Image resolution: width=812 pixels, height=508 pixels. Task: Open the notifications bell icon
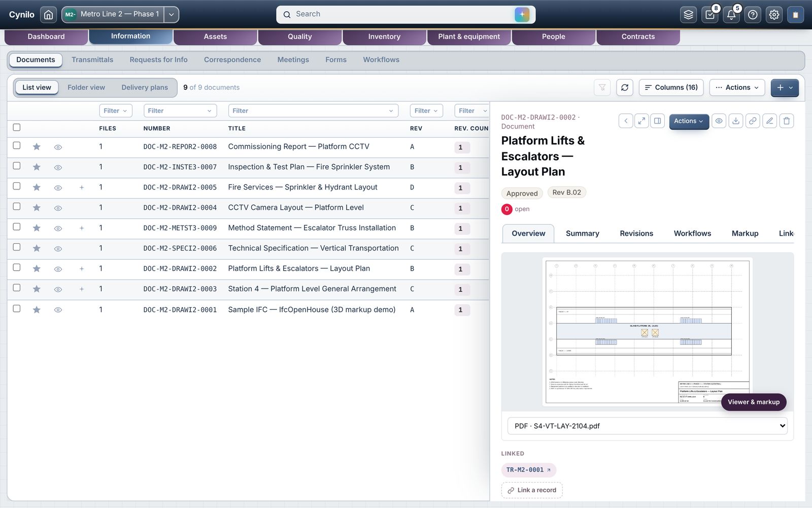tap(731, 15)
